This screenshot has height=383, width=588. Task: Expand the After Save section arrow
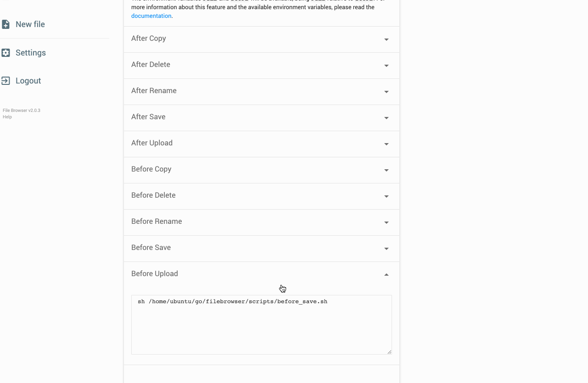[x=386, y=118]
